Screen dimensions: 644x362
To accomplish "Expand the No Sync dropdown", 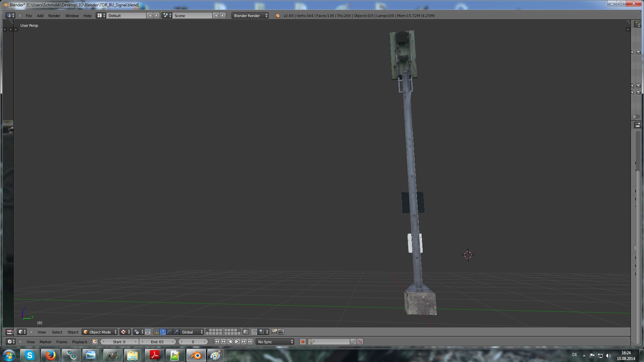I will click(x=275, y=342).
